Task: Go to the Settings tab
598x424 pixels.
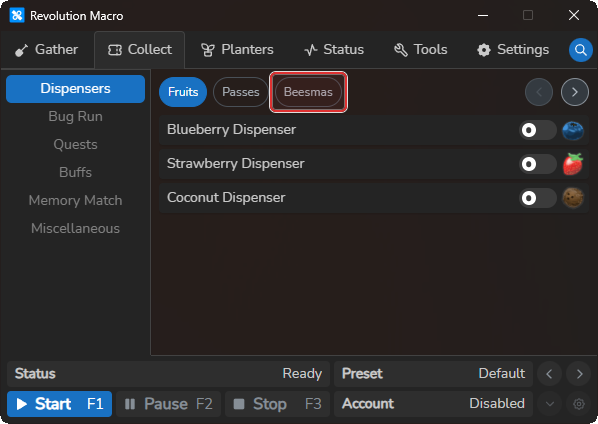Action: point(513,50)
